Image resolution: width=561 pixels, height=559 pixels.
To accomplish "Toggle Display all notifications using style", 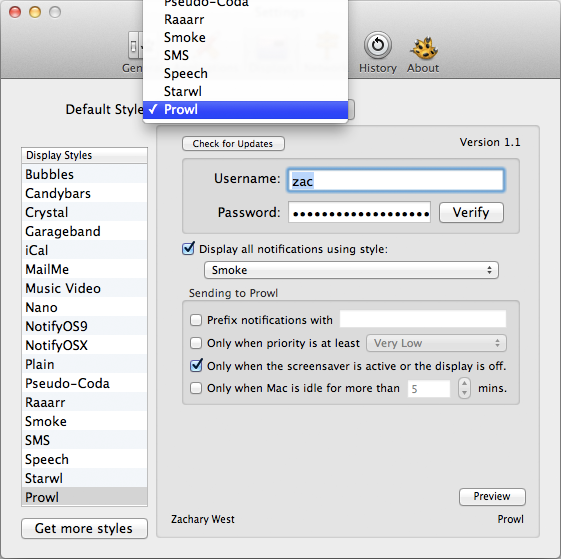I will [x=188, y=248].
